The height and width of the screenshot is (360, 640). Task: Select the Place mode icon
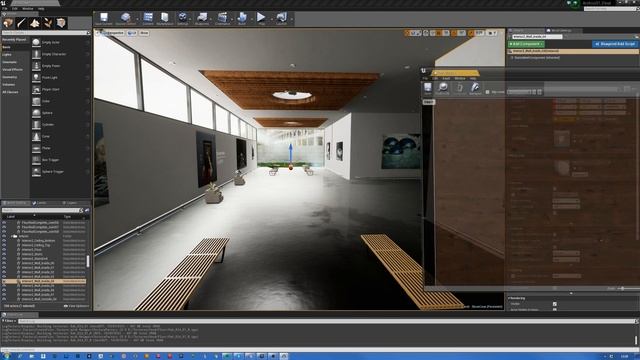tap(8, 23)
